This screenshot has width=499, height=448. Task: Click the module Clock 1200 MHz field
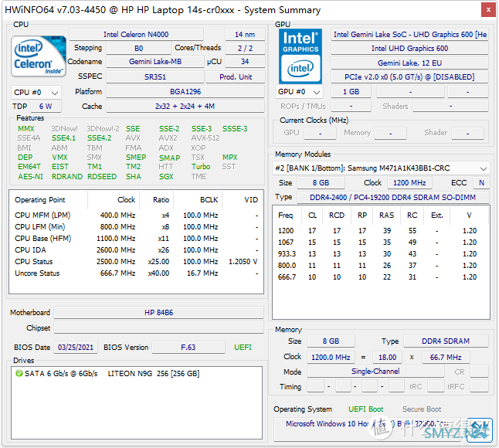(x=409, y=182)
